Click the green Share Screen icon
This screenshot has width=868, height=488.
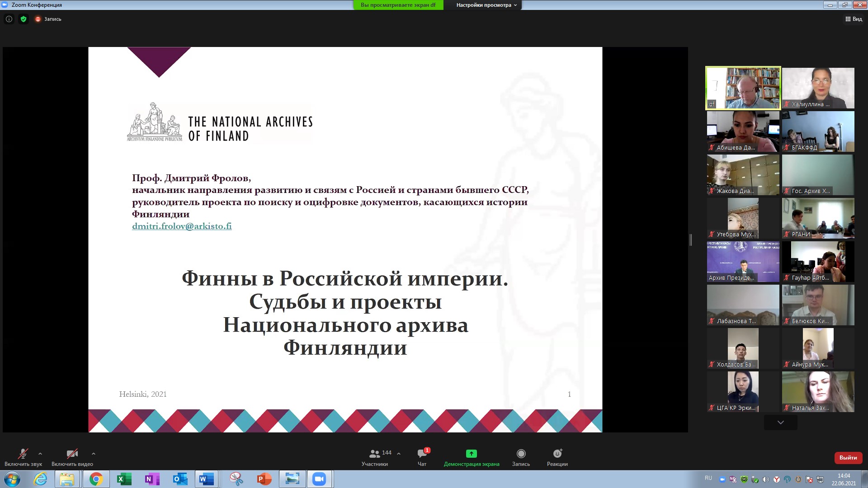[x=472, y=453]
